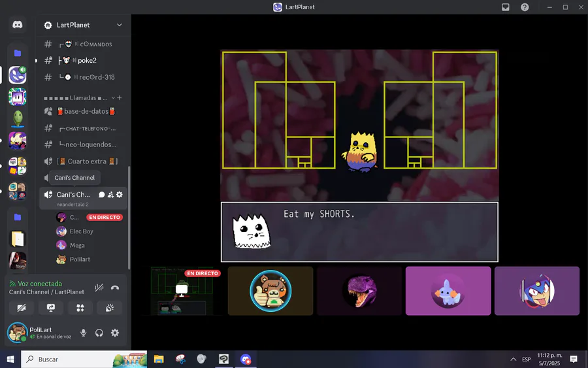The image size is (588, 368).
Task: Open the record-318 channel
Action: pyautogui.click(x=83, y=77)
